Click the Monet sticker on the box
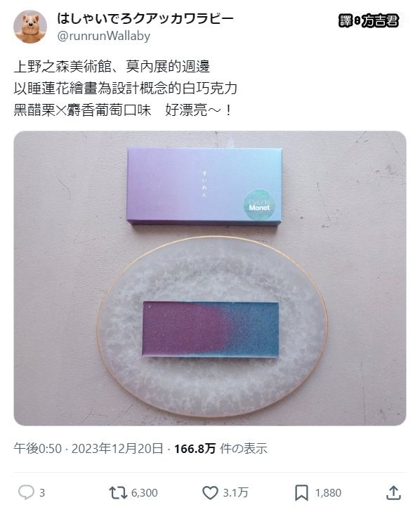The image size is (420, 512). 259,204
